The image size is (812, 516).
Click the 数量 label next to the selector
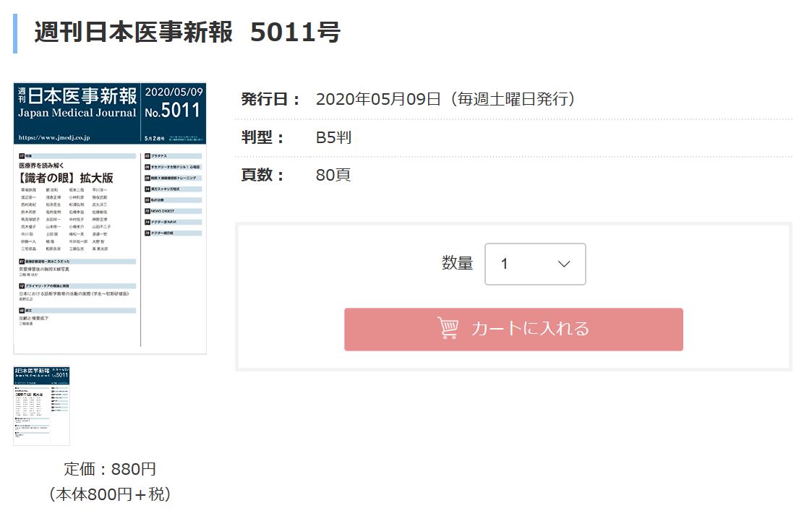[x=457, y=264]
